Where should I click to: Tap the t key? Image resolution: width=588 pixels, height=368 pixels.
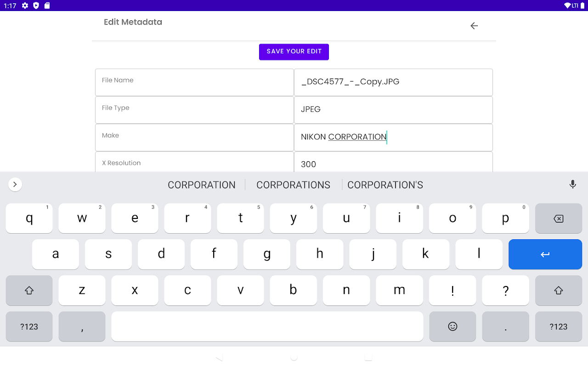[x=240, y=218]
